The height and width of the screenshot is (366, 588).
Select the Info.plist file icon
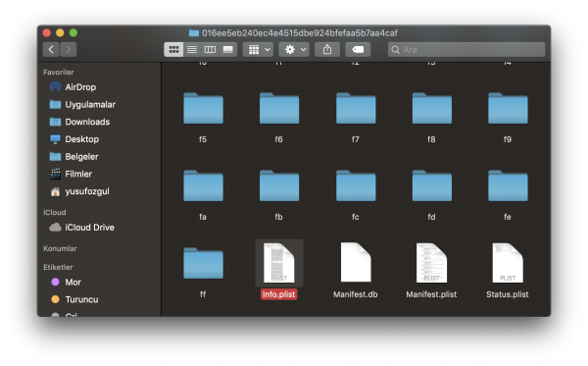coord(279,263)
